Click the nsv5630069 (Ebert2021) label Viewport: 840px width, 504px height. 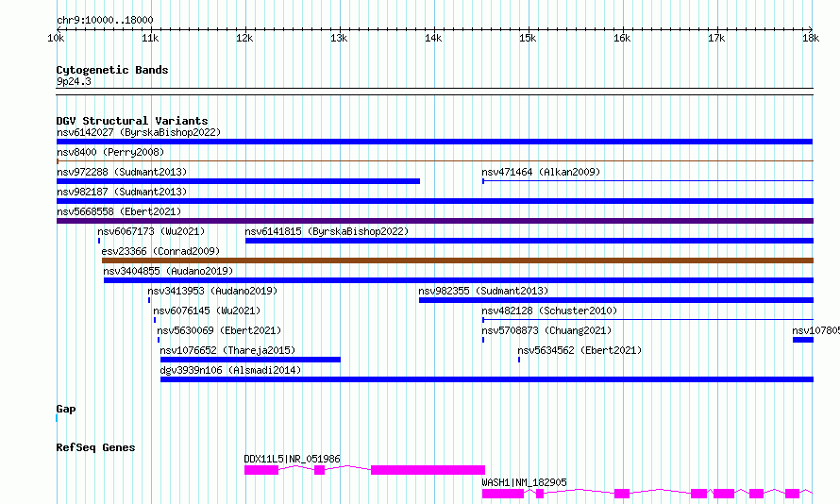(x=219, y=330)
